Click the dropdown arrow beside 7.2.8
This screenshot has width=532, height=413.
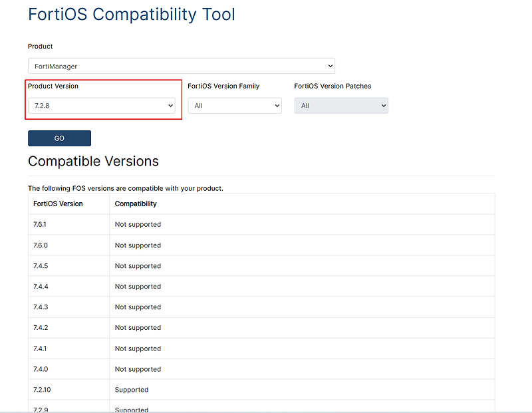(170, 105)
